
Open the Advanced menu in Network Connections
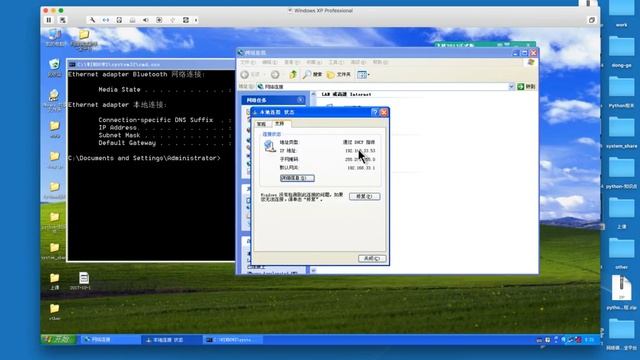(x=358, y=62)
